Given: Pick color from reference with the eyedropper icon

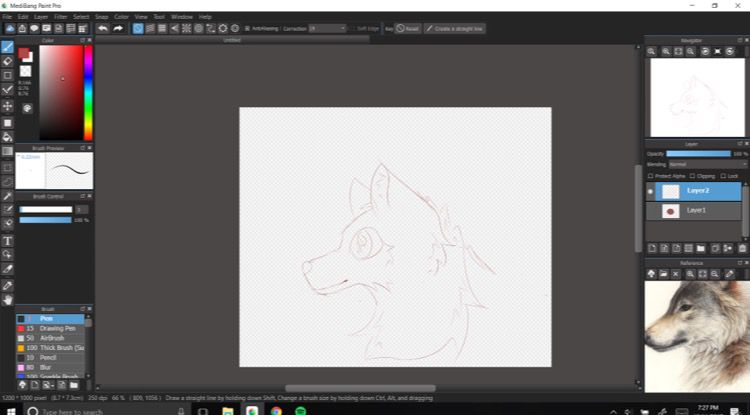Looking at the screenshot, I should [x=729, y=274].
